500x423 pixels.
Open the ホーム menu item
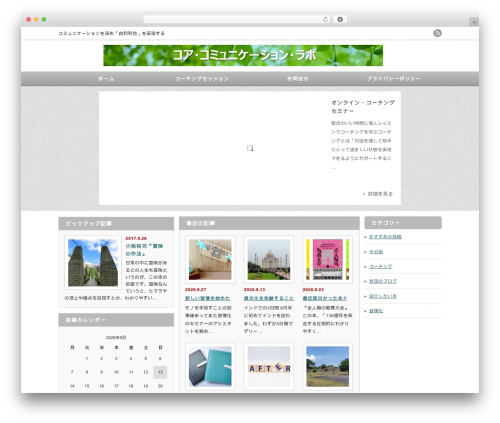tap(106, 79)
